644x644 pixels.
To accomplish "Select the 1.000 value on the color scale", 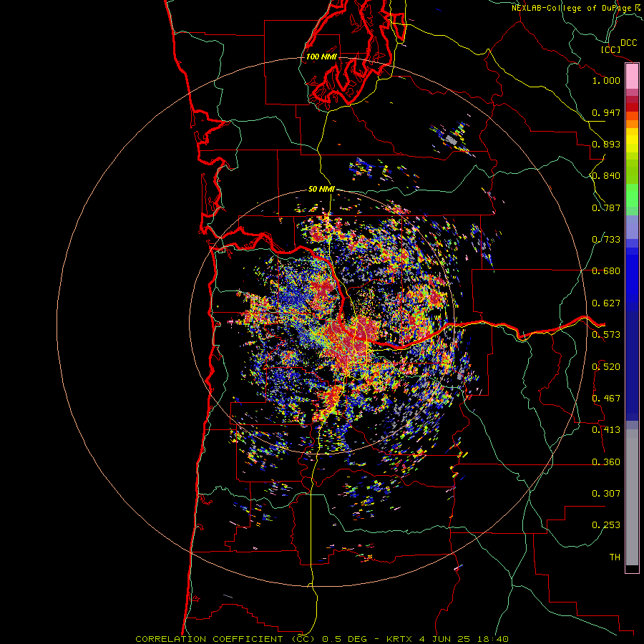I will coord(606,80).
